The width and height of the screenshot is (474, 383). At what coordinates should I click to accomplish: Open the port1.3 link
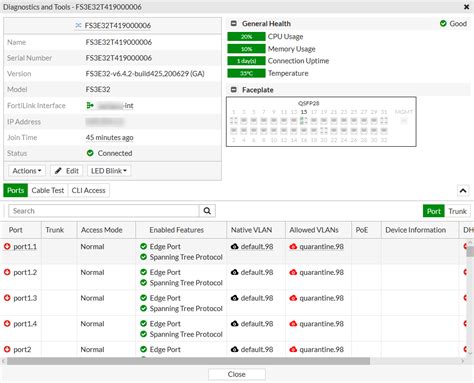point(25,298)
